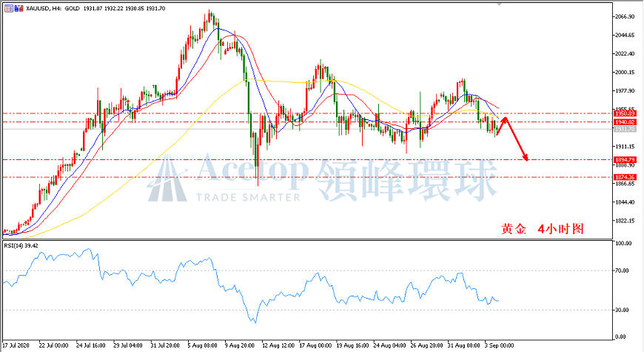Select the 1950.89 red price label
Screen dimensions: 644x352
pyautogui.click(x=625, y=113)
